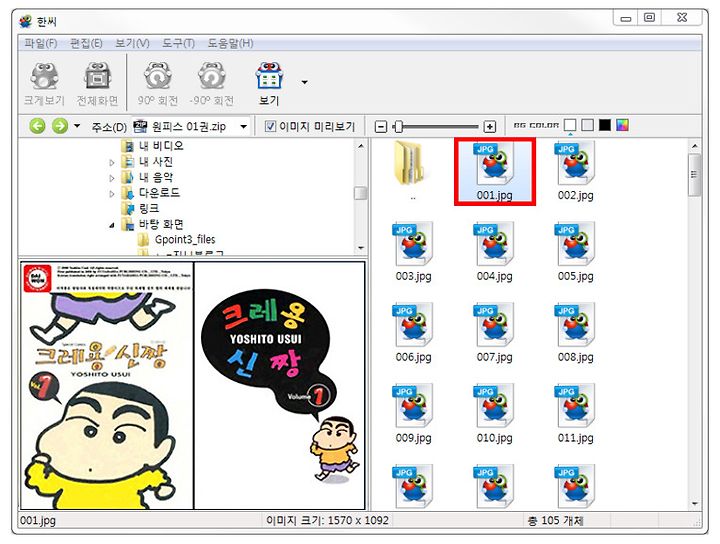This screenshot has height=544, width=720.
Task: Click the 총 105 개체 status text
Action: point(555,521)
